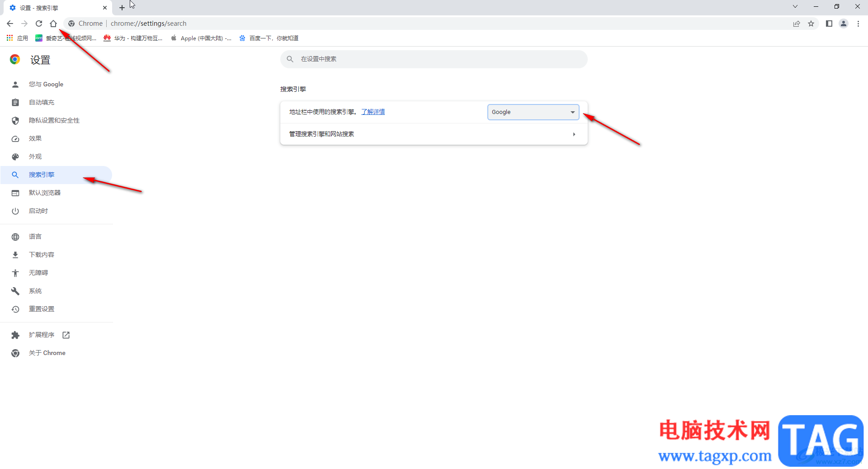Click the puzzle piece icon for 扩展程序
This screenshot has width=868, height=469.
click(x=15, y=335)
